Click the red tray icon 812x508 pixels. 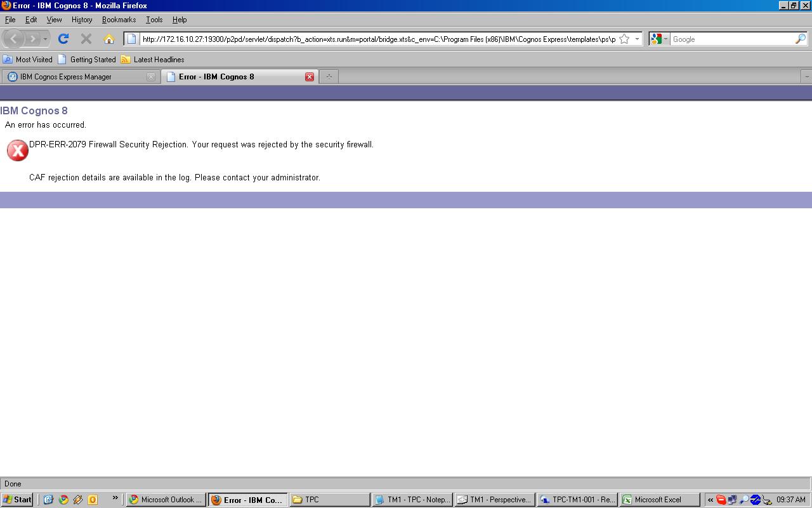(x=721, y=500)
